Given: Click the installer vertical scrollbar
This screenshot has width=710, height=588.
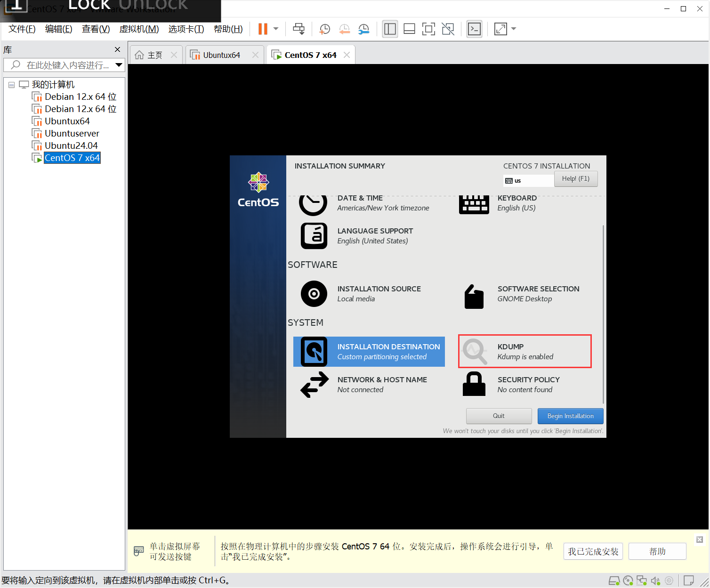Looking at the screenshot, I should click(603, 314).
